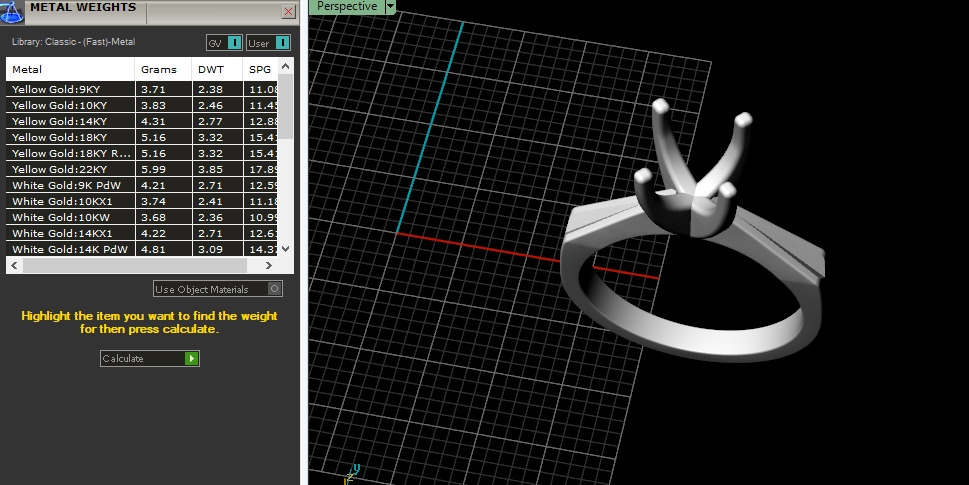Sort by the DWT column header

(218, 69)
